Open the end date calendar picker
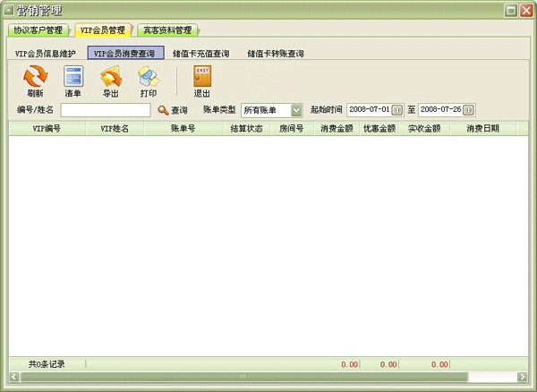This screenshot has height=392, width=537. point(468,110)
